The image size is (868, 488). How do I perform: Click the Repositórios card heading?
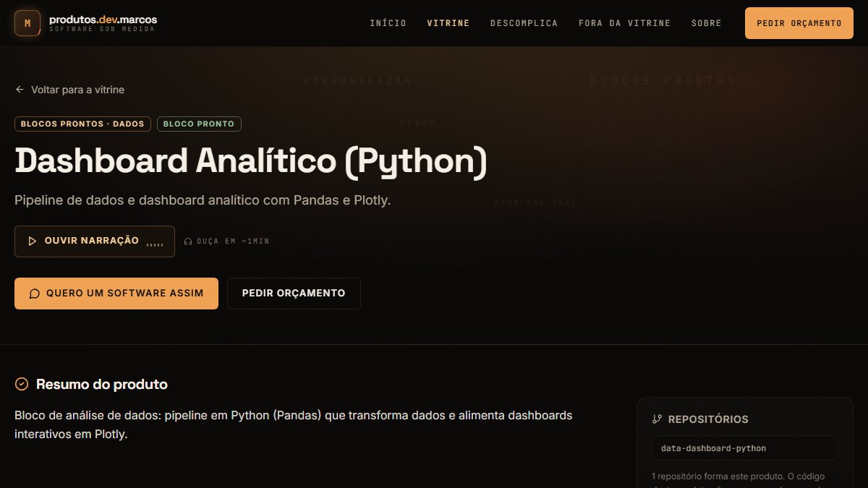point(708,419)
